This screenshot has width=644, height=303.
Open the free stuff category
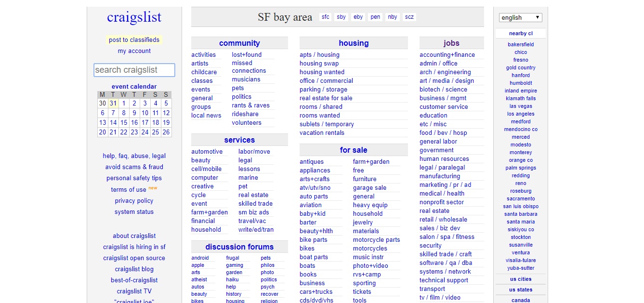click(x=359, y=171)
